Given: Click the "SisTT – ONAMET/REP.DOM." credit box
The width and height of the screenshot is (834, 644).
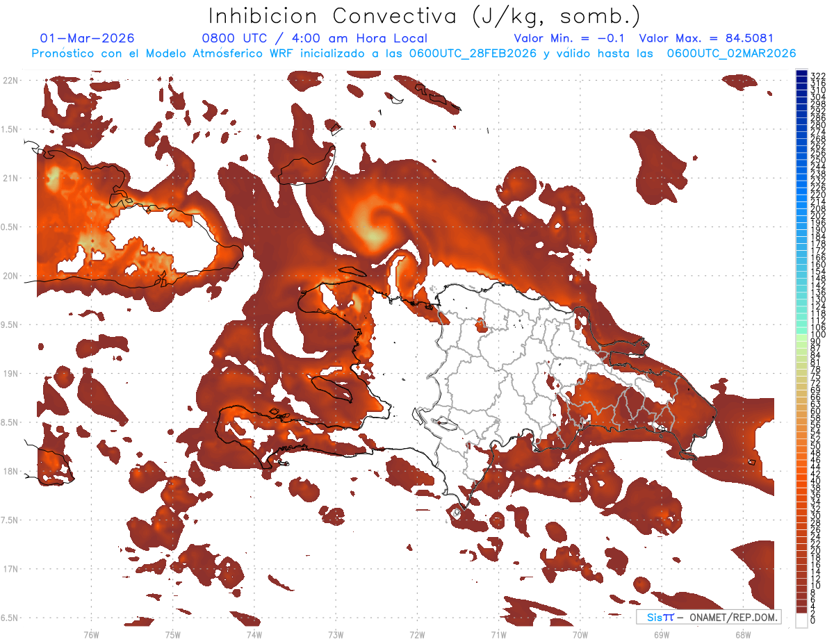Looking at the screenshot, I should (x=708, y=617).
